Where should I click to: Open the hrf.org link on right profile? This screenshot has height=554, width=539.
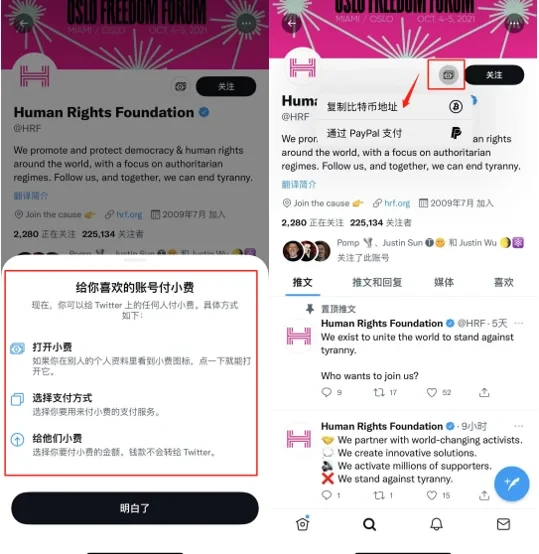[397, 203]
